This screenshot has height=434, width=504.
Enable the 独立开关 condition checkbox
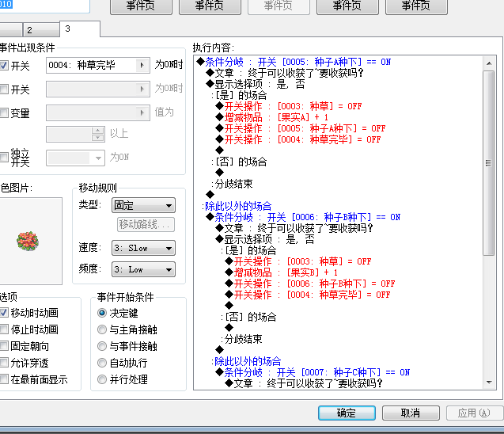4,158
